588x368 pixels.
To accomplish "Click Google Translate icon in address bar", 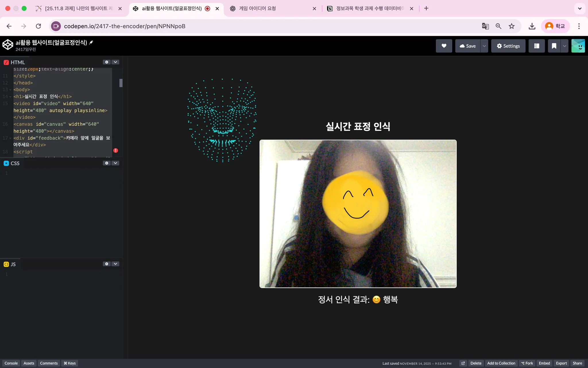I will pyautogui.click(x=485, y=26).
